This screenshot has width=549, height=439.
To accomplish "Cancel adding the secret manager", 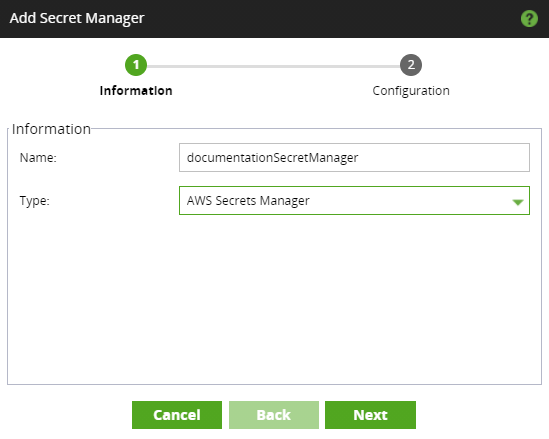I will click(x=177, y=415).
